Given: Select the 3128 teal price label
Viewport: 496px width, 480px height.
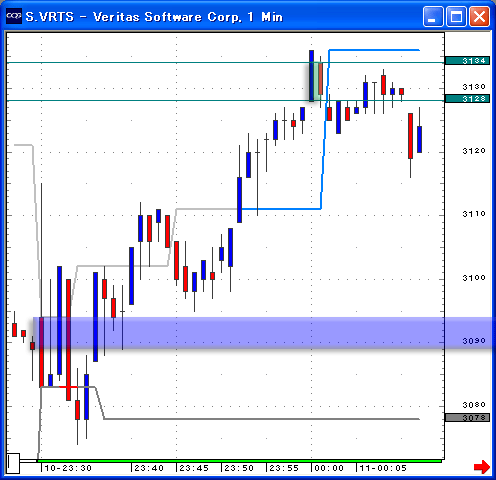Looking at the screenshot, I should [x=467, y=99].
